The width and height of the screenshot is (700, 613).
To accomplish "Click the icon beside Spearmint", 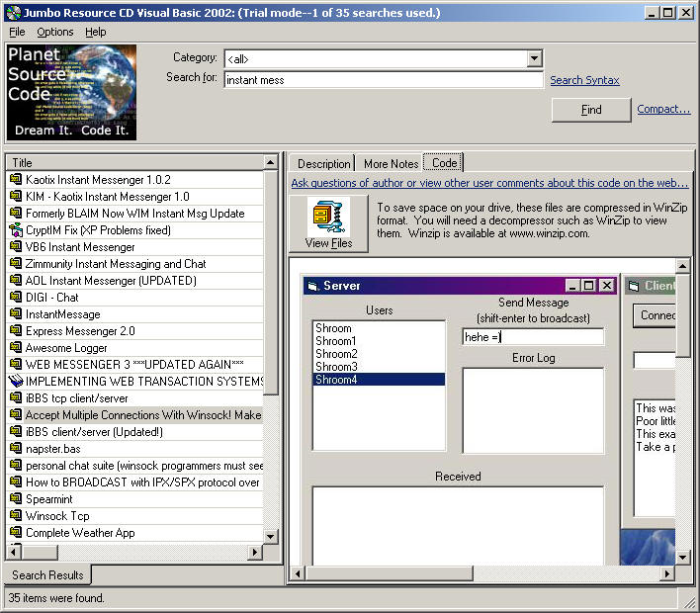I will click(16, 499).
